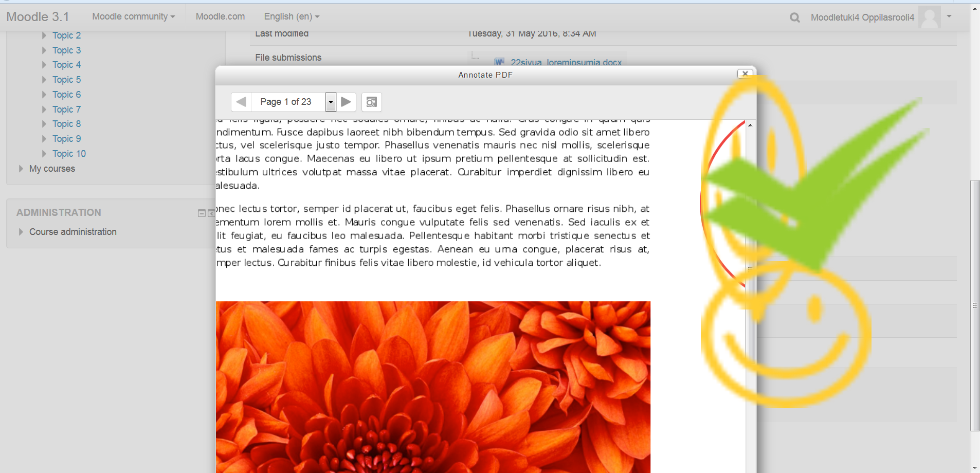Open the user menu dropdown arrow
This screenshot has height=473, width=980.
click(x=949, y=16)
